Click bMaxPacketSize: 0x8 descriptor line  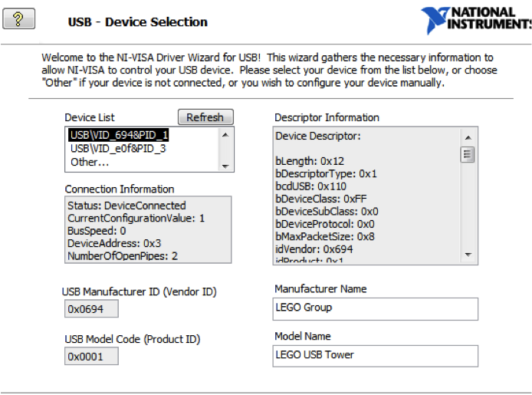click(x=325, y=236)
